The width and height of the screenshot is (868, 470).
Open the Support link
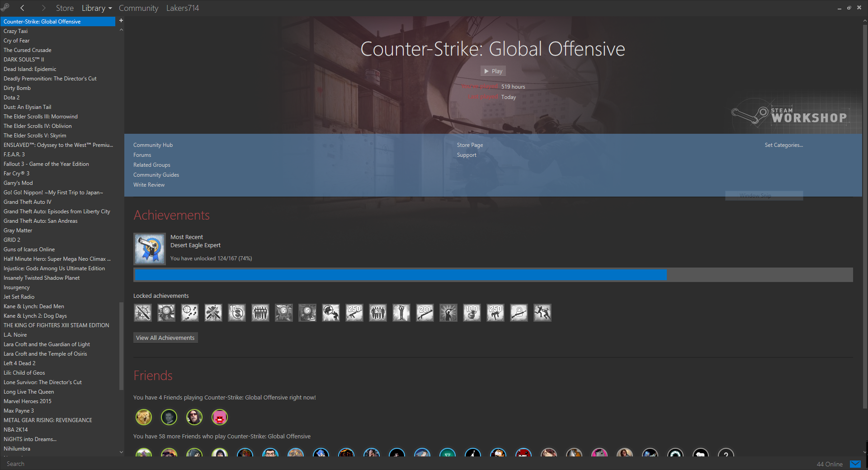point(467,155)
